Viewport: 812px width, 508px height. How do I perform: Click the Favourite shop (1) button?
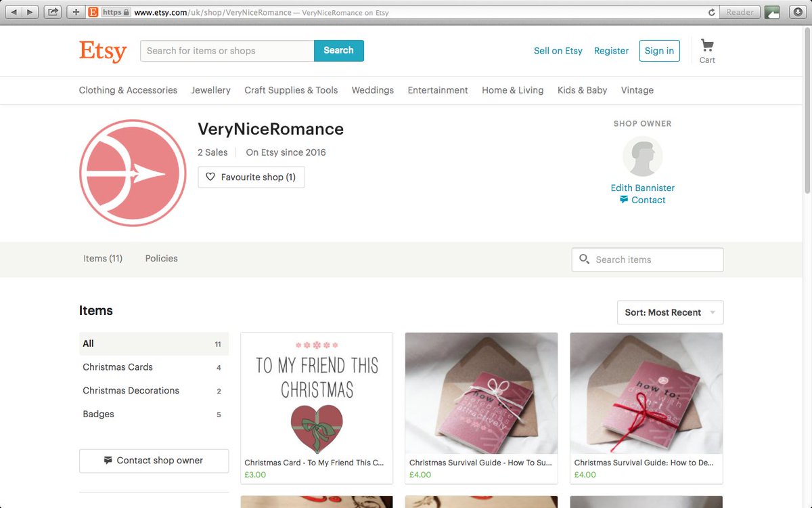251,177
